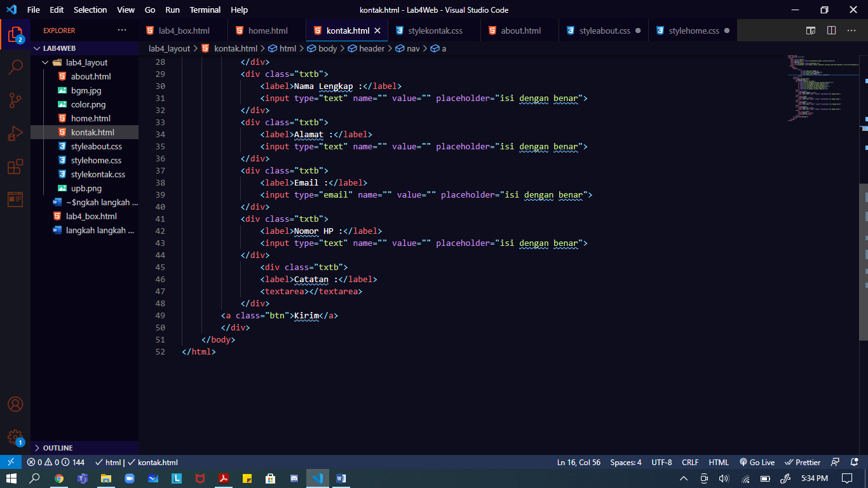
Task: Toggle the panel layout icon
Action: coord(810,30)
